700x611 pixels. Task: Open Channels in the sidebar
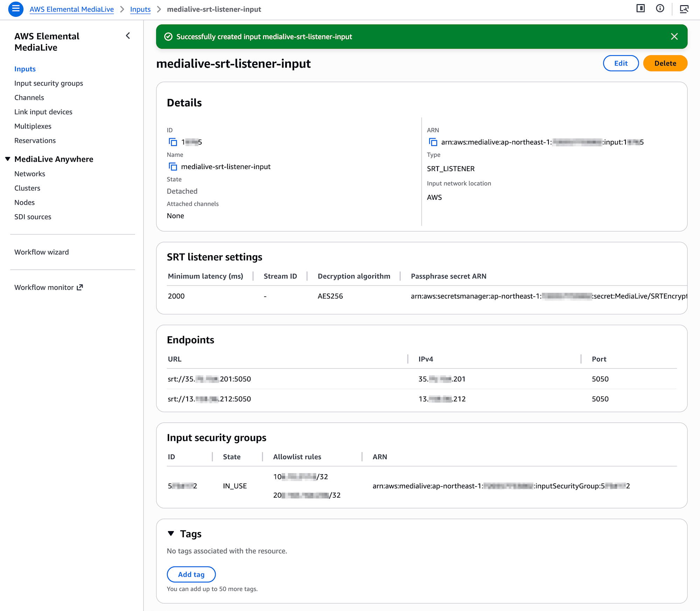click(x=29, y=98)
